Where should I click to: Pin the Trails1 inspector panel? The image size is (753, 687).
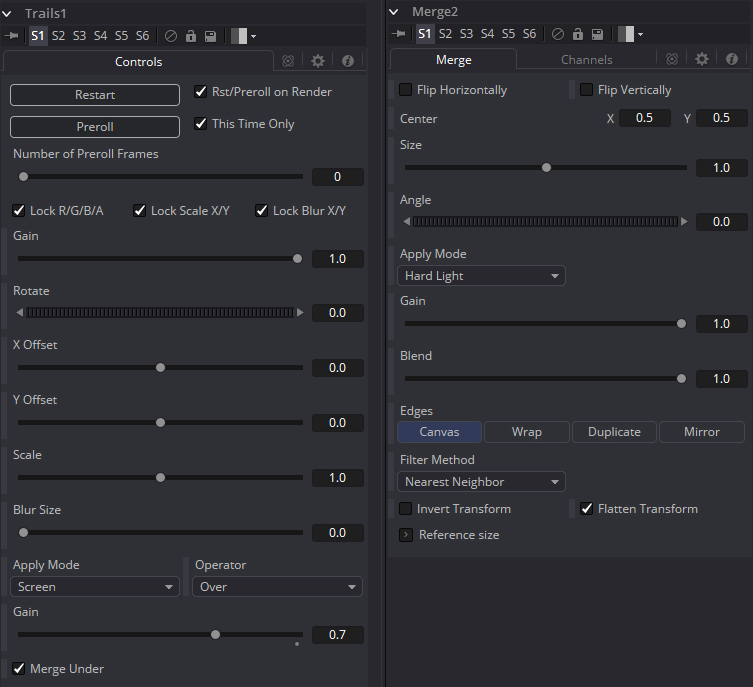coord(11,36)
